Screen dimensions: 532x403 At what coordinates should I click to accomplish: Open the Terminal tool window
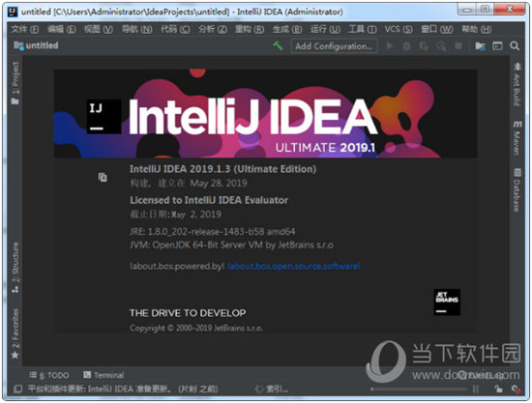point(103,375)
